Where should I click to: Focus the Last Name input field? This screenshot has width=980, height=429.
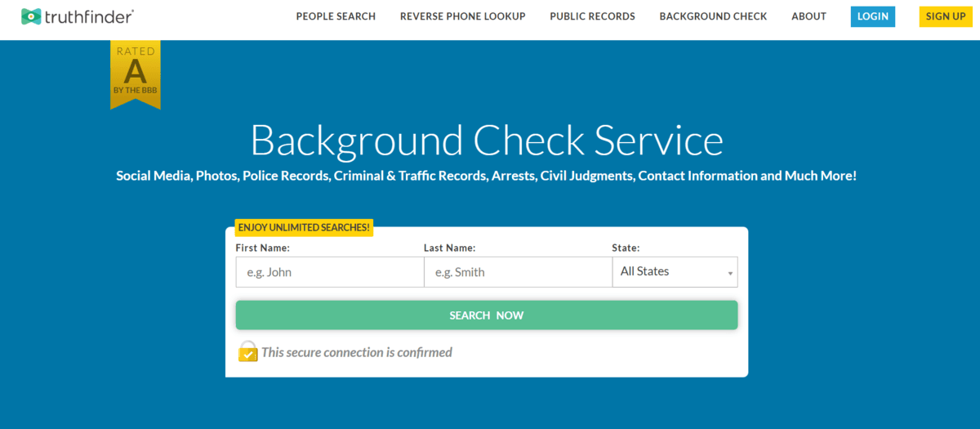518,272
